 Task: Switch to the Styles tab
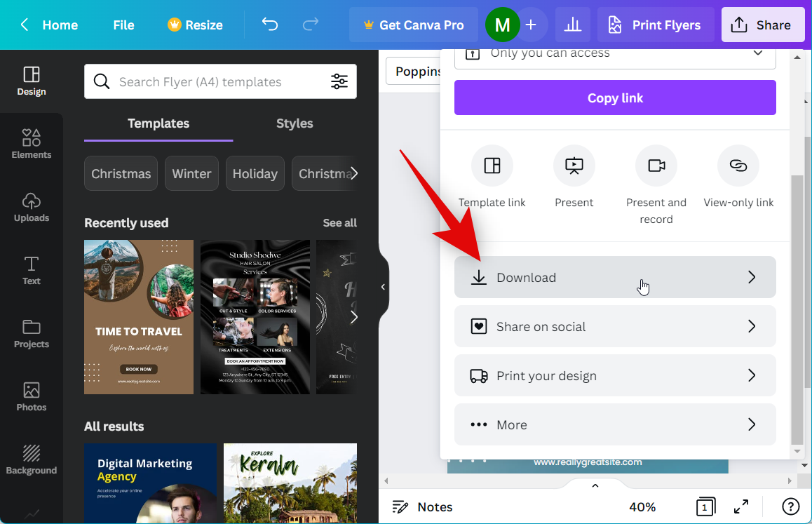[x=295, y=123]
